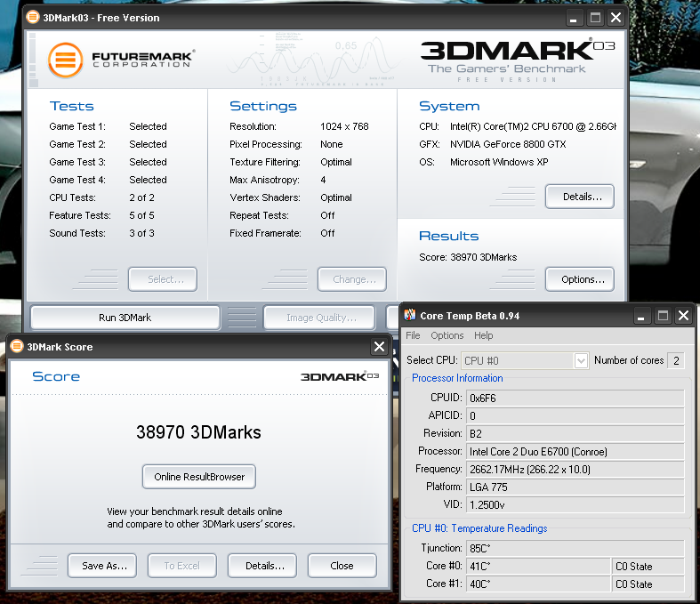Click the CPU Tests value 2 of 2
The height and width of the screenshot is (604, 700).
141,197
